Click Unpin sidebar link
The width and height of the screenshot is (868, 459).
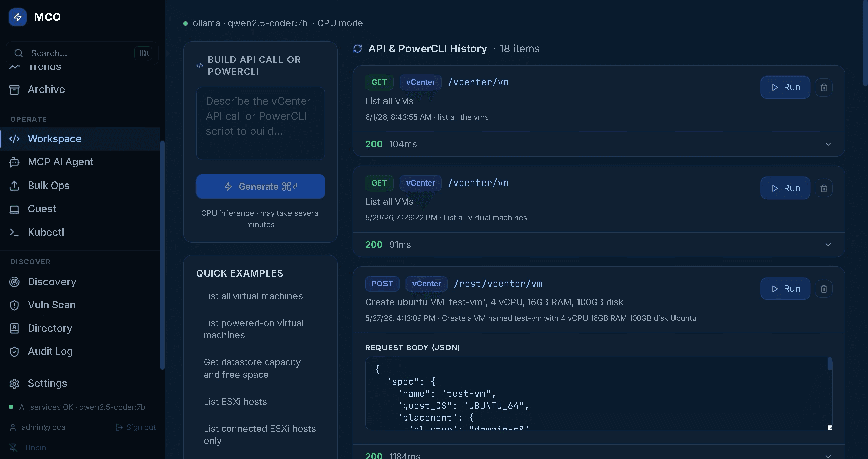[35, 447]
